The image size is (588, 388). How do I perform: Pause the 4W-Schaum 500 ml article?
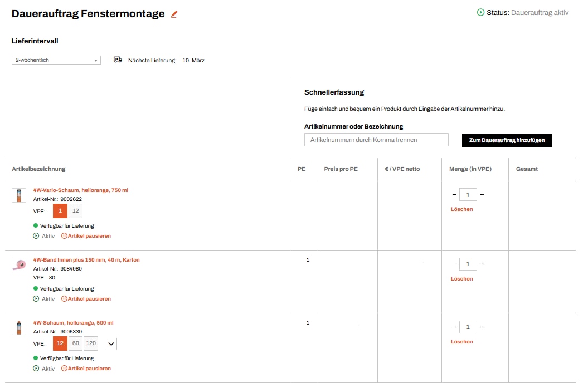pos(86,369)
